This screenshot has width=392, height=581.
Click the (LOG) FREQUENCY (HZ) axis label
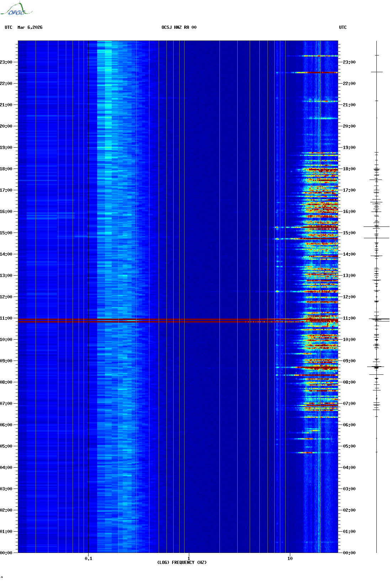(x=182, y=562)
